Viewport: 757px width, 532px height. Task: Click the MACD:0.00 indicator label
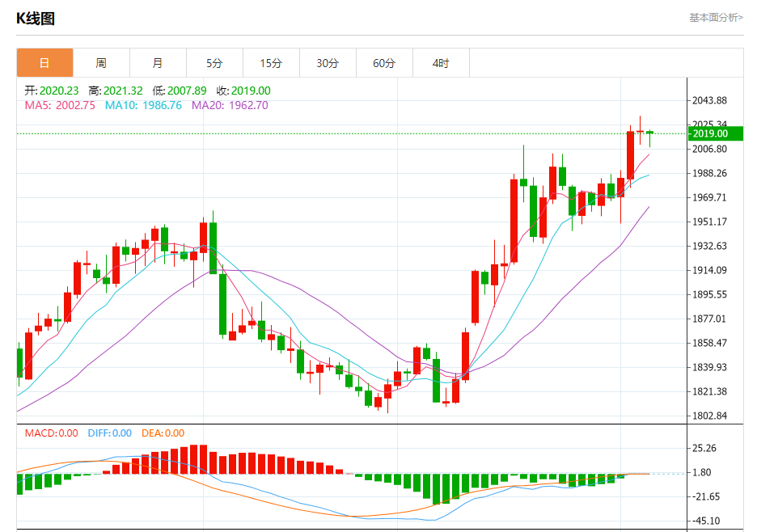51,433
